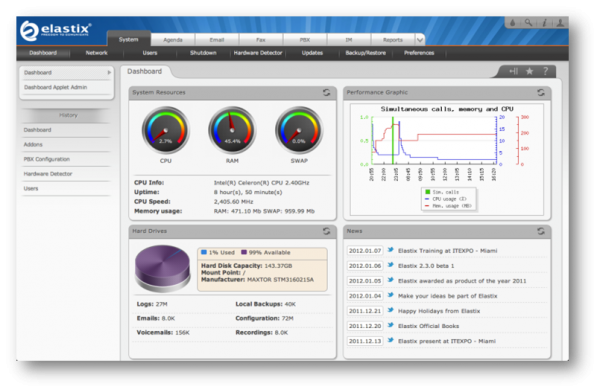This screenshot has height=392, width=600.
Task: Open Dashboard from History list
Action: coord(37,130)
